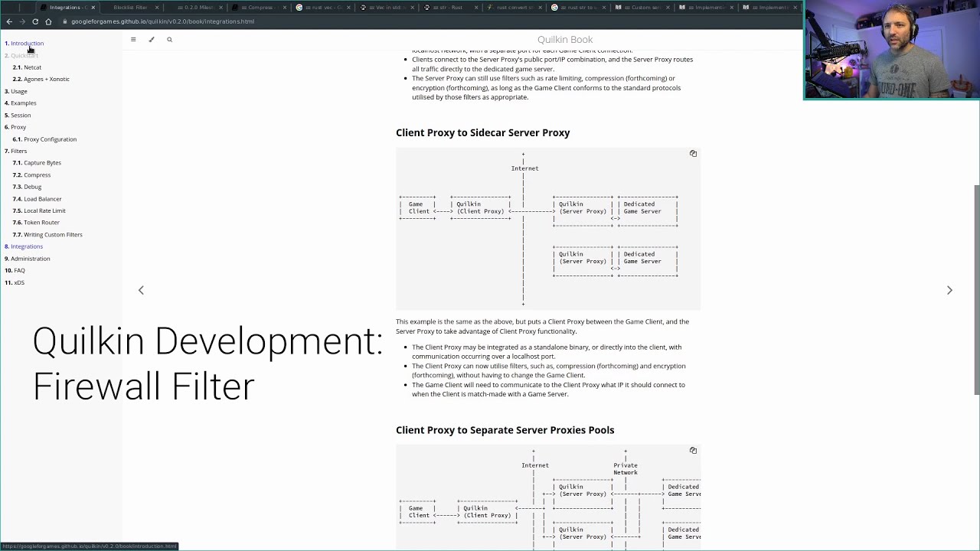Switch to the Compress tab
This screenshot has width=980, height=551.
tap(257, 8)
